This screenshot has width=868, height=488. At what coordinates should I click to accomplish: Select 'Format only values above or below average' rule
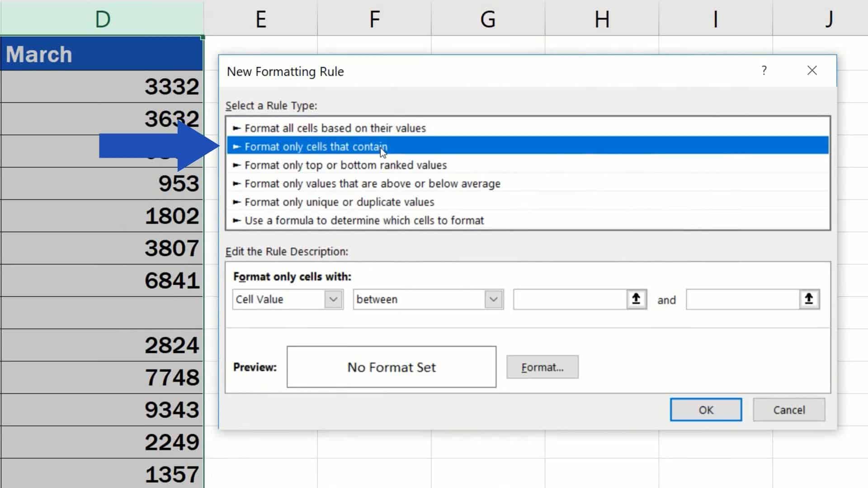tap(372, 183)
